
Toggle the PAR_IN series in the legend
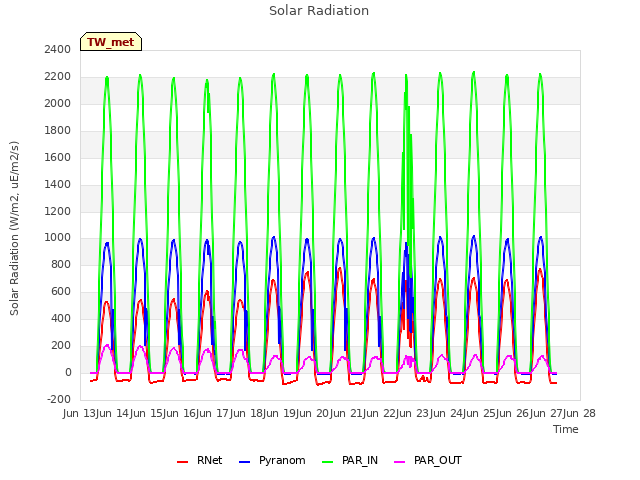point(350,460)
